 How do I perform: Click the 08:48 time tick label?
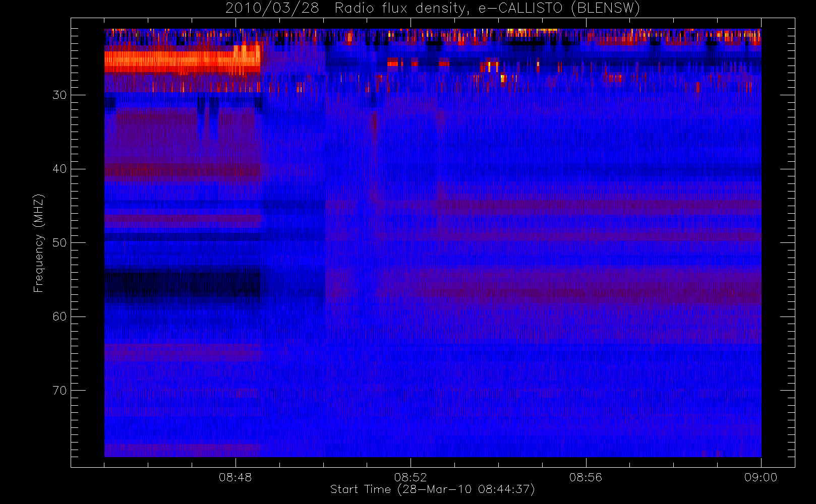point(235,477)
